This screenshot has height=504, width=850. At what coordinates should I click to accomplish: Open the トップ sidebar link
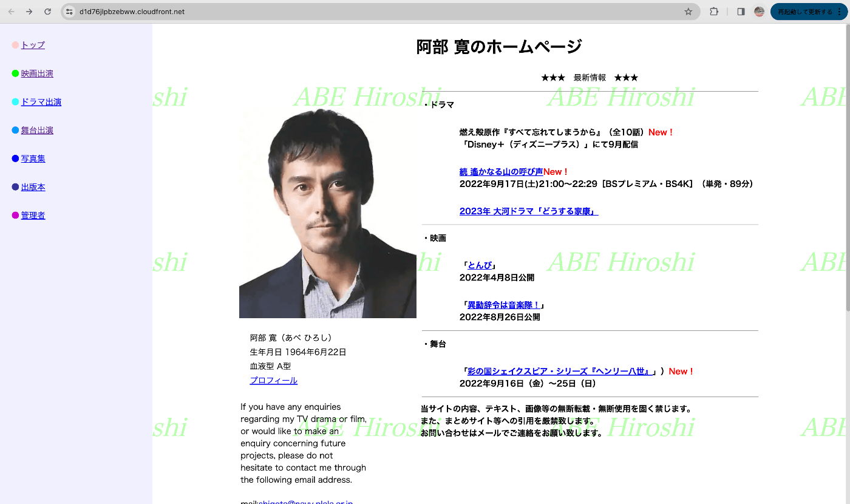point(33,45)
